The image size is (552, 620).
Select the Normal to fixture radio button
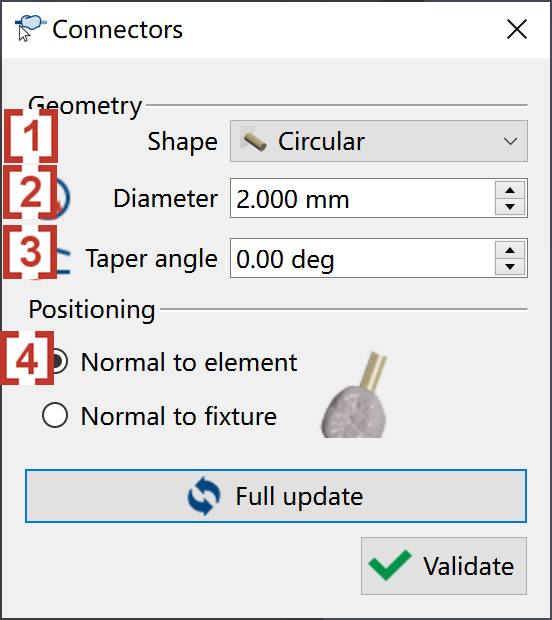(x=55, y=415)
